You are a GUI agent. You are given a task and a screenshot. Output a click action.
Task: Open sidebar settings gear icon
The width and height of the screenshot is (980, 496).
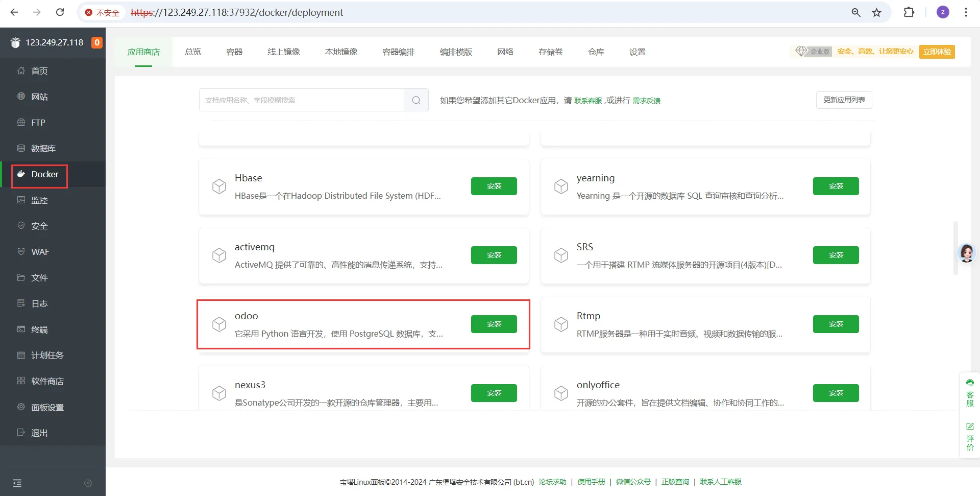point(88,483)
